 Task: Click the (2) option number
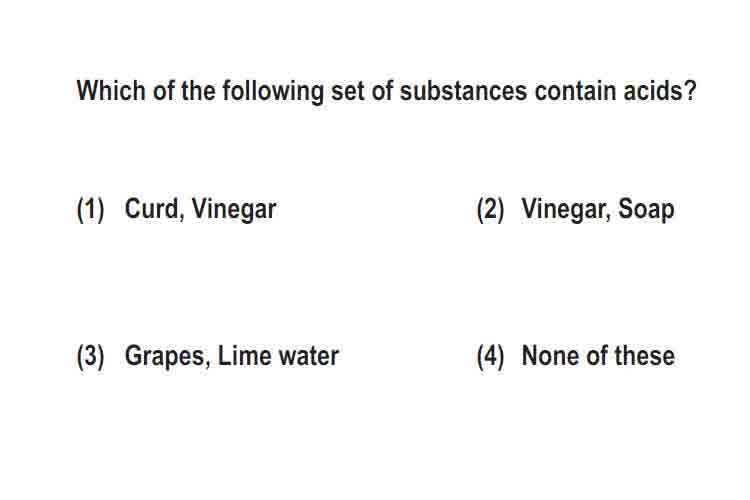coord(490,210)
